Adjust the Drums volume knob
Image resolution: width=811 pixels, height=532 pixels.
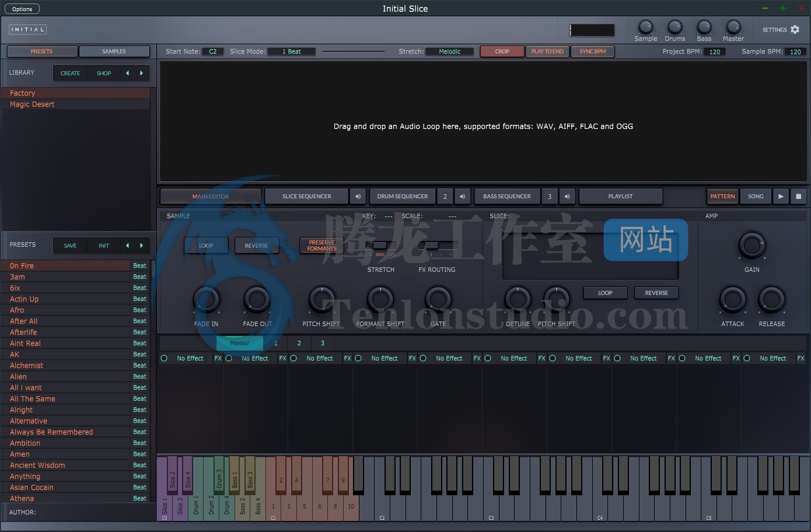pos(674,27)
